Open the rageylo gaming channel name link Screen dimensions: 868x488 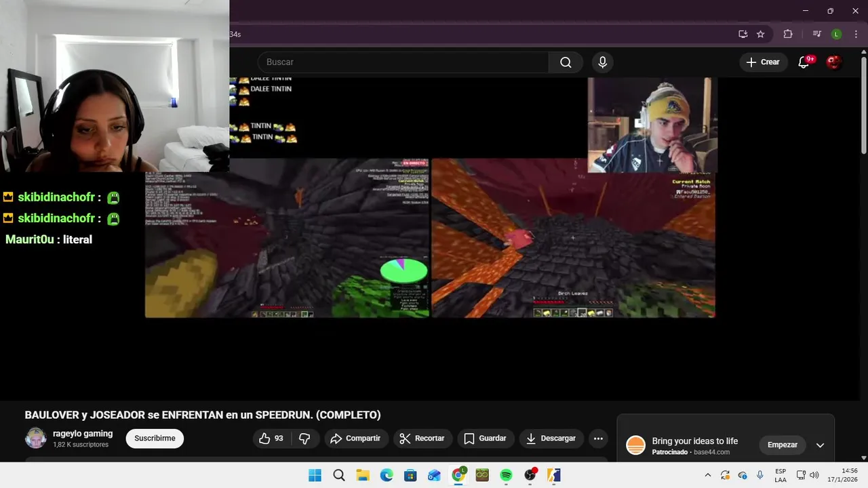click(83, 434)
